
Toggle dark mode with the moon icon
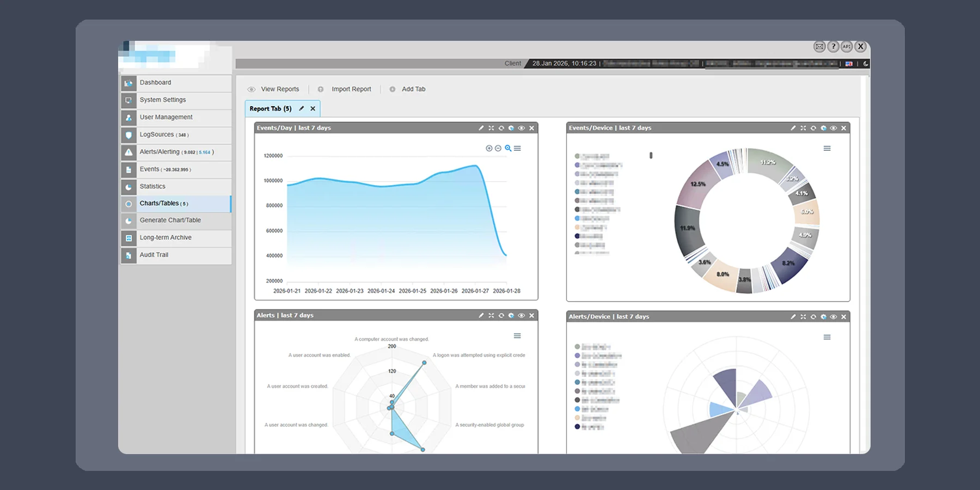[x=866, y=64]
